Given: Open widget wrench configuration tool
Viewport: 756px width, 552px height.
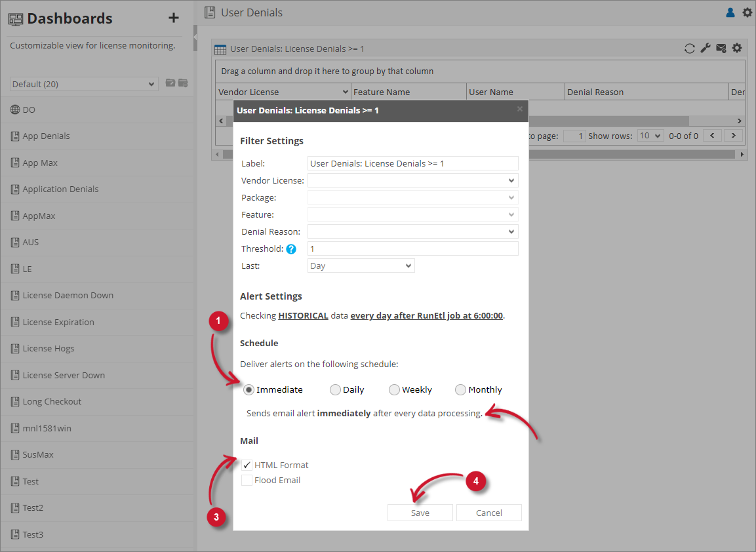Looking at the screenshot, I should (706, 49).
